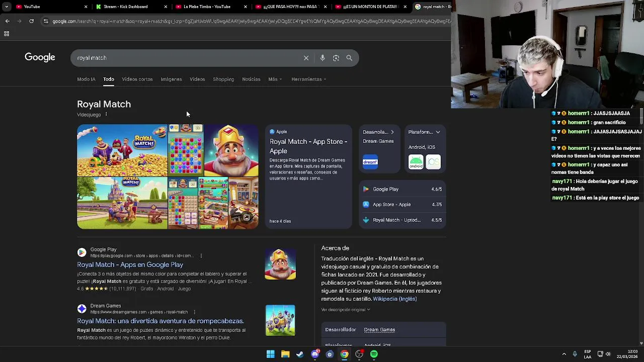The height and width of the screenshot is (362, 644).
Task: Open OBS Studio from the taskbar
Action: 359,354
